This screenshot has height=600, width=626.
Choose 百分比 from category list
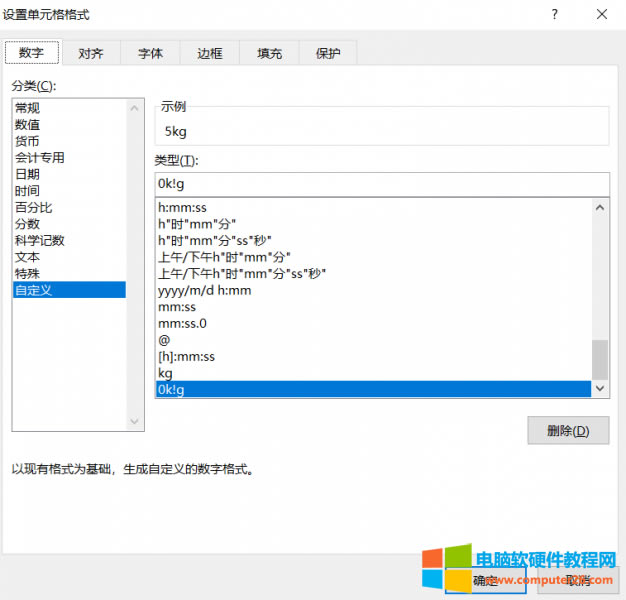34,207
